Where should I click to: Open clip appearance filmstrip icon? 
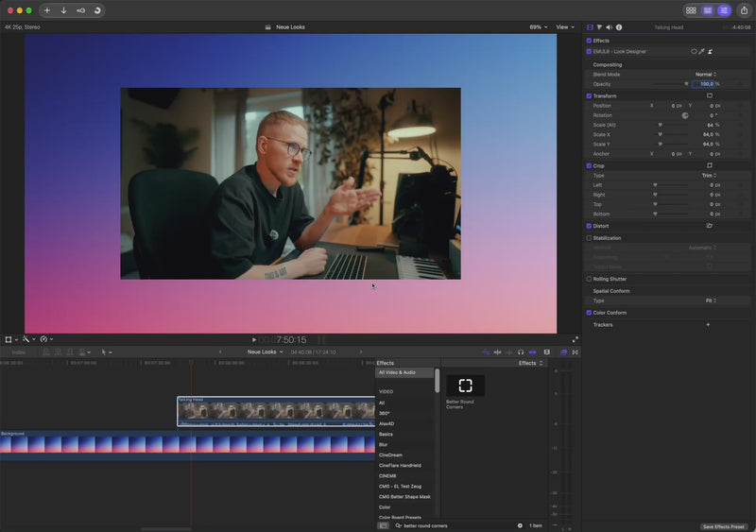[547, 352]
